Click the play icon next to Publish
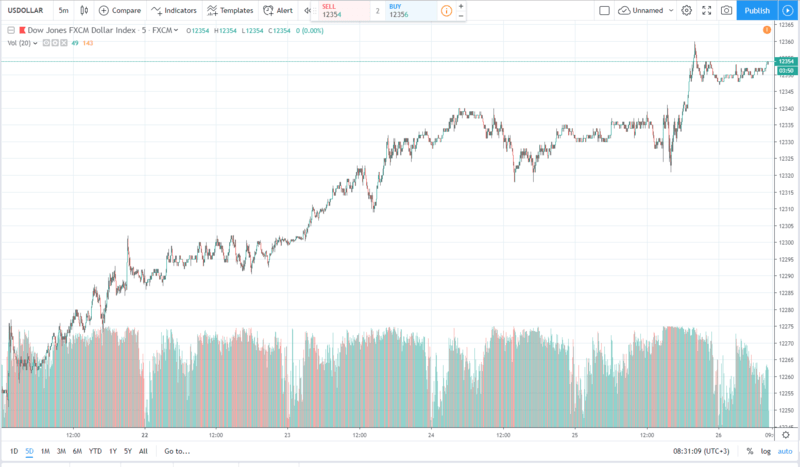The image size is (800, 467). coord(788,10)
